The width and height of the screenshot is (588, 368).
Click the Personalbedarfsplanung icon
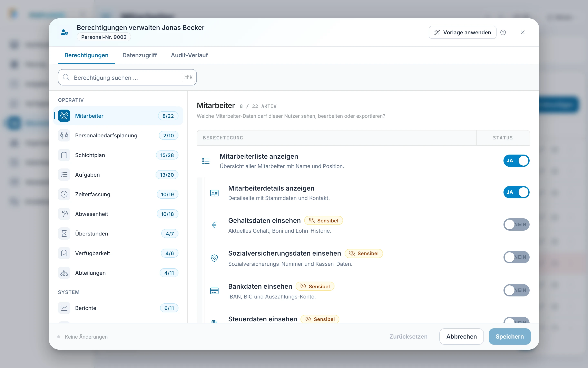tap(64, 136)
